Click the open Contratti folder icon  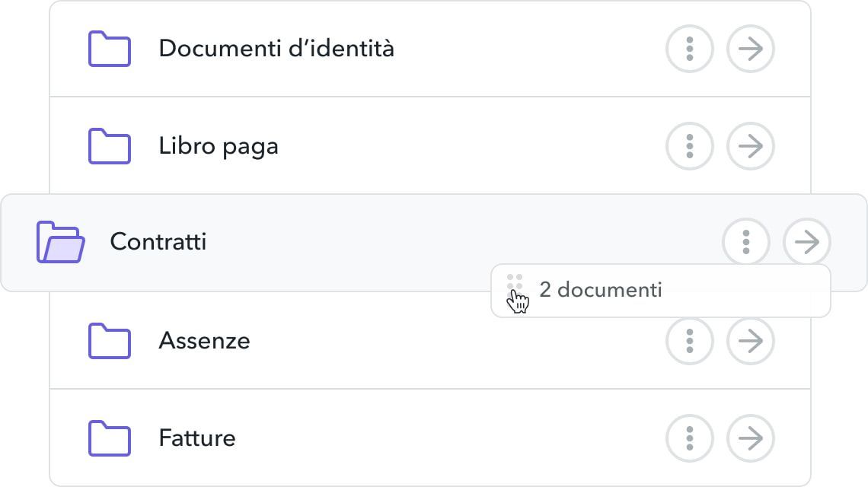pos(61,242)
